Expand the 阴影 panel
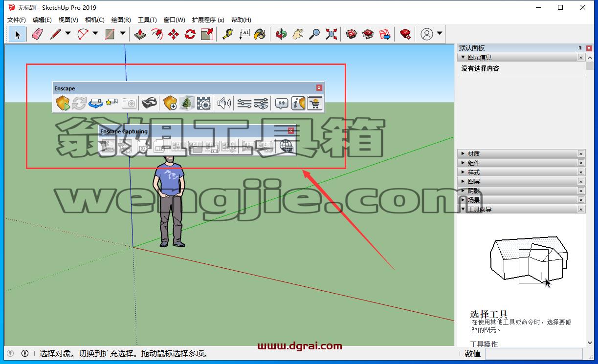Image resolution: width=598 pixels, height=364 pixels. 463,191
